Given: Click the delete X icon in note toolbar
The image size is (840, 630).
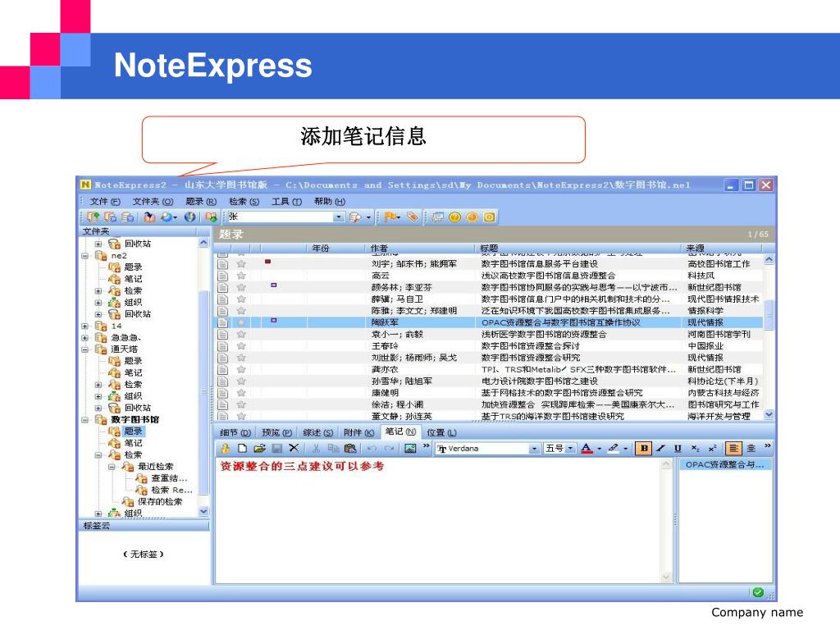Looking at the screenshot, I should pyautogui.click(x=294, y=449).
